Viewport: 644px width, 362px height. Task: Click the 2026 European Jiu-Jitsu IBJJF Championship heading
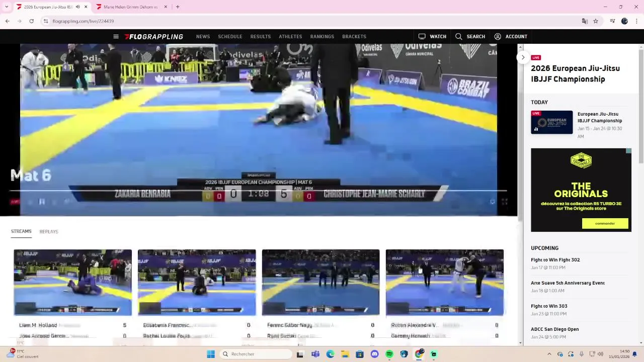pyautogui.click(x=575, y=73)
